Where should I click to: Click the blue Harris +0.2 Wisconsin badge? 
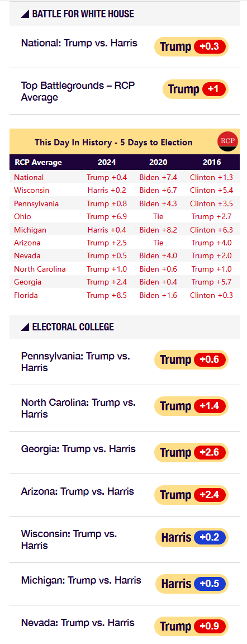[192, 537]
